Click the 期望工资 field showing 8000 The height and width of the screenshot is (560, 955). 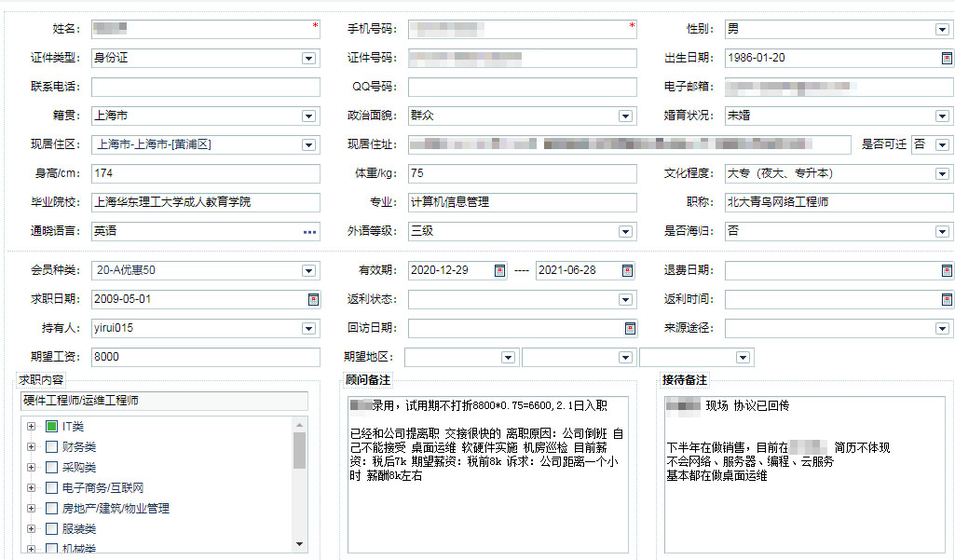(206, 357)
